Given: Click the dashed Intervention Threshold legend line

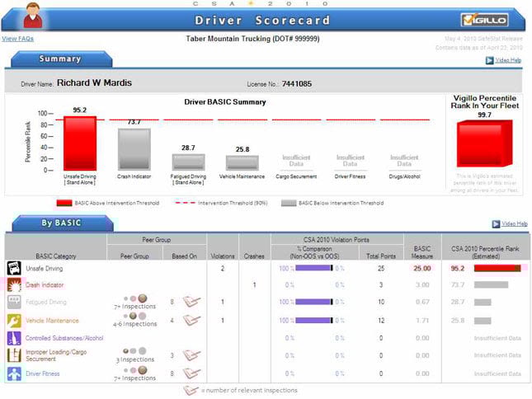Looking at the screenshot, I should tap(186, 203).
